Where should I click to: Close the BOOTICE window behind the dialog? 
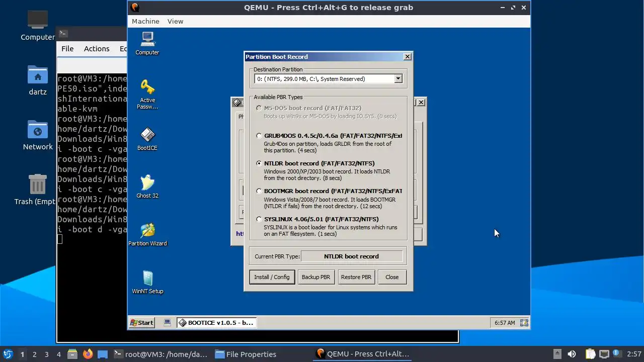(x=421, y=103)
